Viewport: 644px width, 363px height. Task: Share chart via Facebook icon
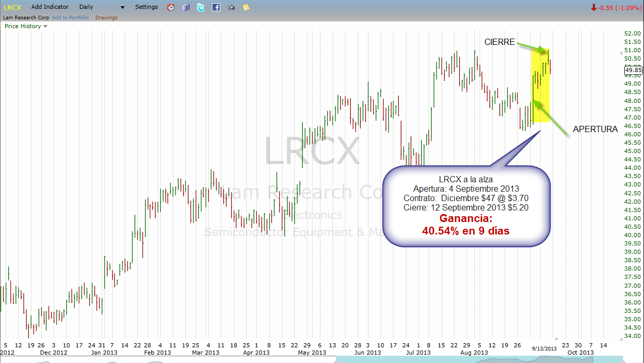tap(216, 7)
